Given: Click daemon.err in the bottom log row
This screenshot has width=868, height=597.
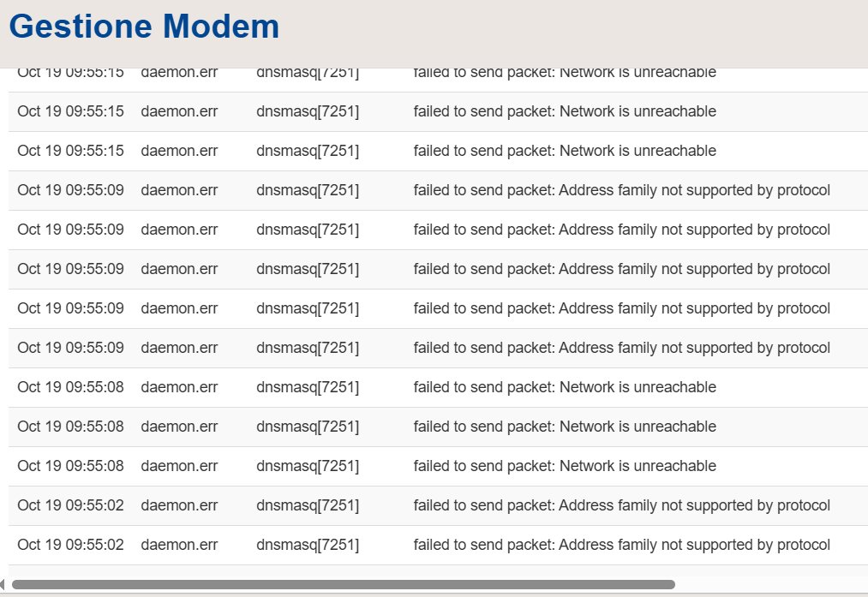Looking at the screenshot, I should click(x=179, y=545).
